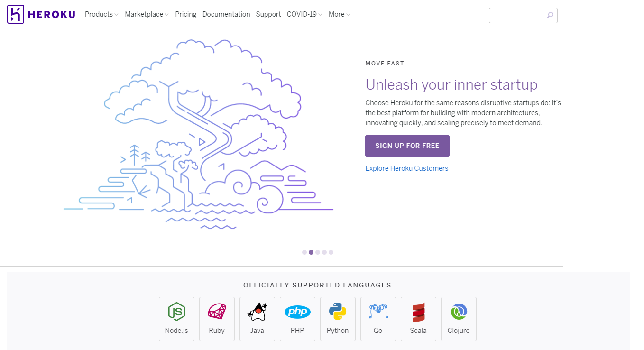Select the Scala language icon
This screenshot has height=350, width=644.
click(x=418, y=313)
